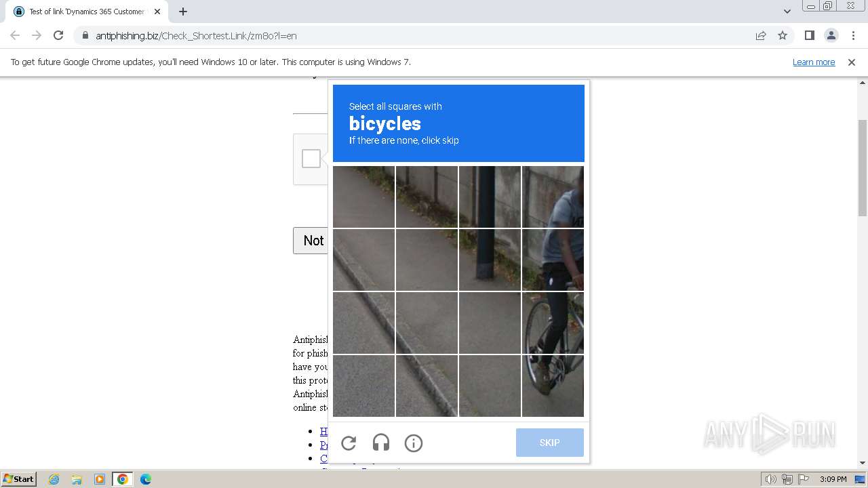
Task: Reload the captcha challenge image
Action: pyautogui.click(x=349, y=443)
